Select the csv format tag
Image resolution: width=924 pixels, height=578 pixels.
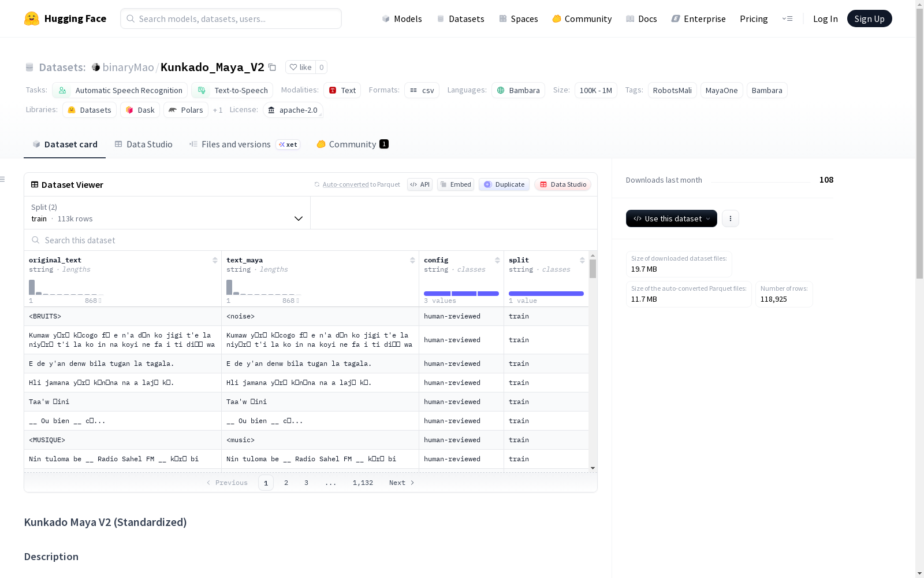422,90
